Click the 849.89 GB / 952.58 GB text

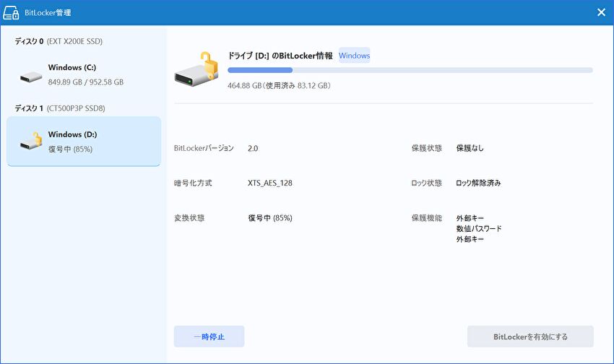tap(86, 82)
